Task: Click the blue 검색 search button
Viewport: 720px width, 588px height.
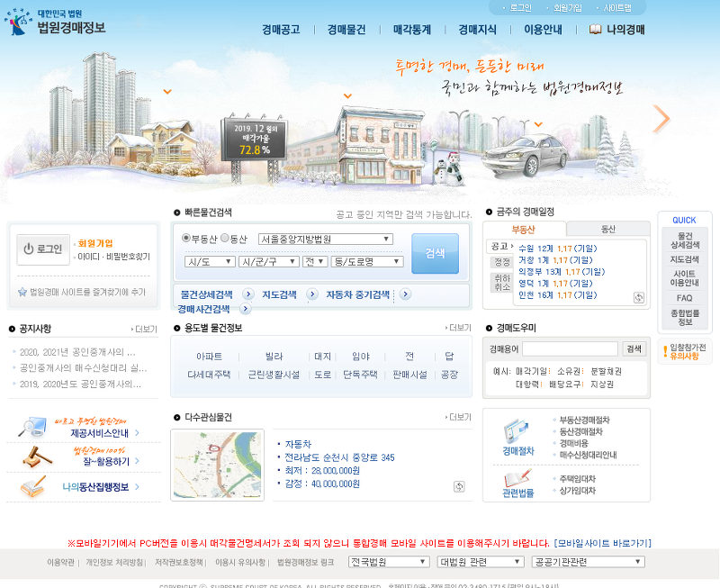Action: [x=435, y=253]
